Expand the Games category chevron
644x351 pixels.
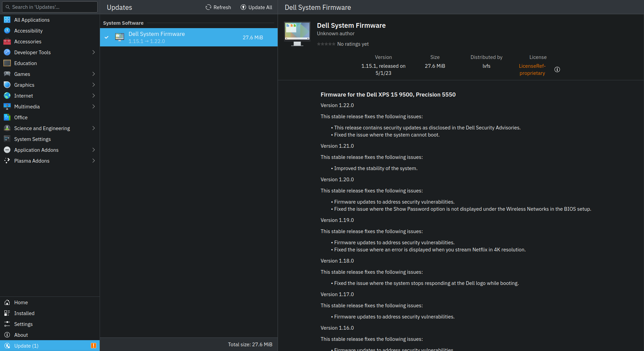(94, 74)
